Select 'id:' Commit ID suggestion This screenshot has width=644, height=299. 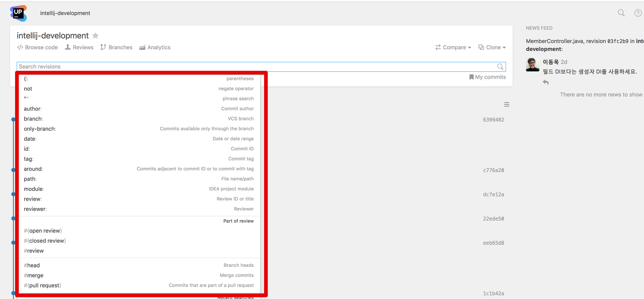[139, 149]
